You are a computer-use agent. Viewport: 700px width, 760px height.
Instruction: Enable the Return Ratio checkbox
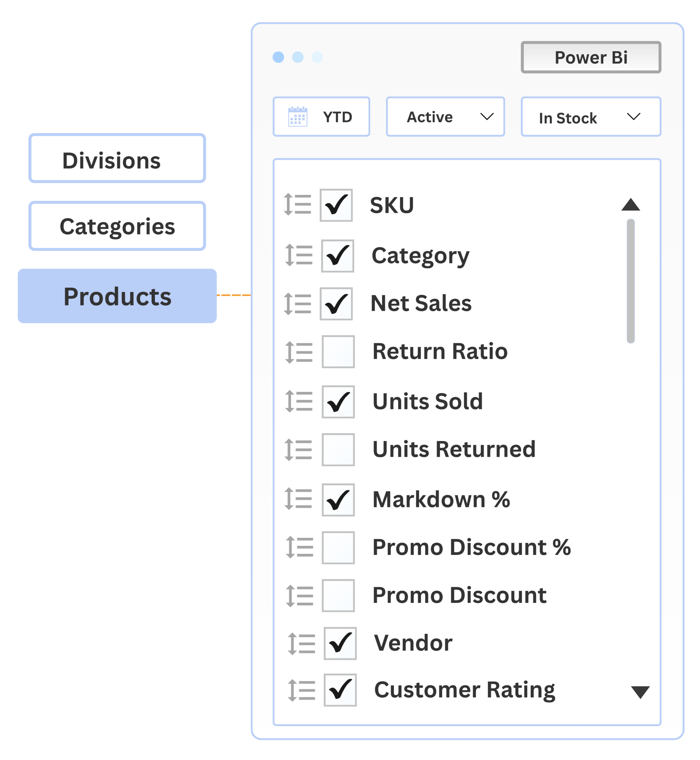pyautogui.click(x=338, y=351)
